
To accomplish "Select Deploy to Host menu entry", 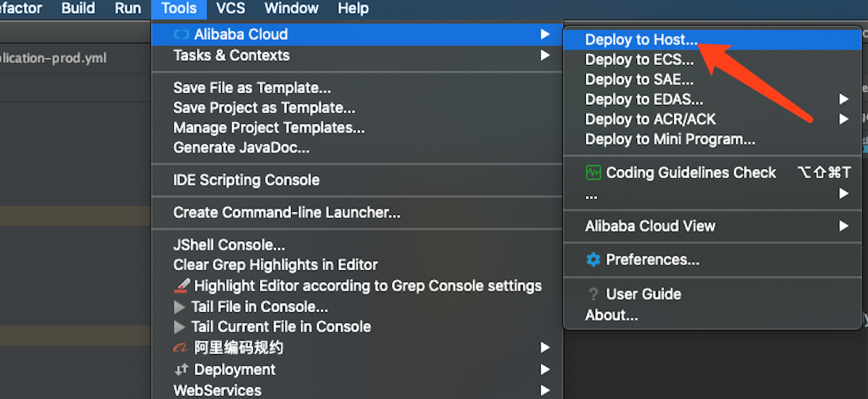I will (641, 40).
